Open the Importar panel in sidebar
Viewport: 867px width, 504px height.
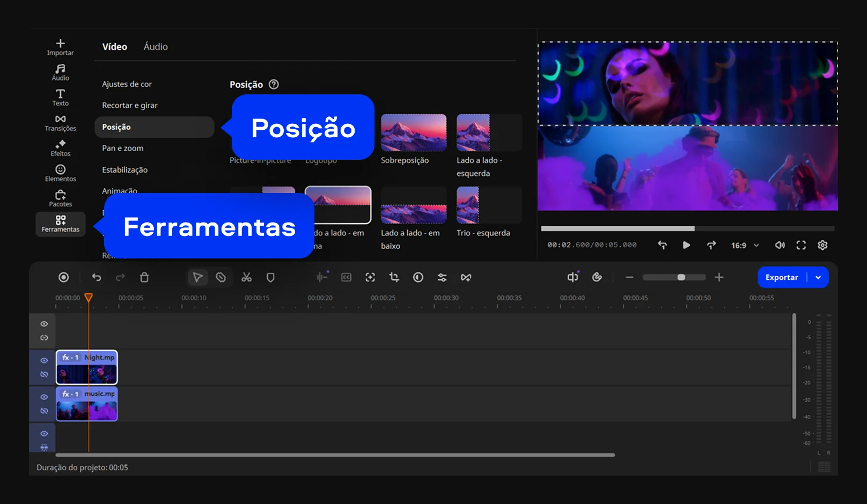pyautogui.click(x=60, y=47)
